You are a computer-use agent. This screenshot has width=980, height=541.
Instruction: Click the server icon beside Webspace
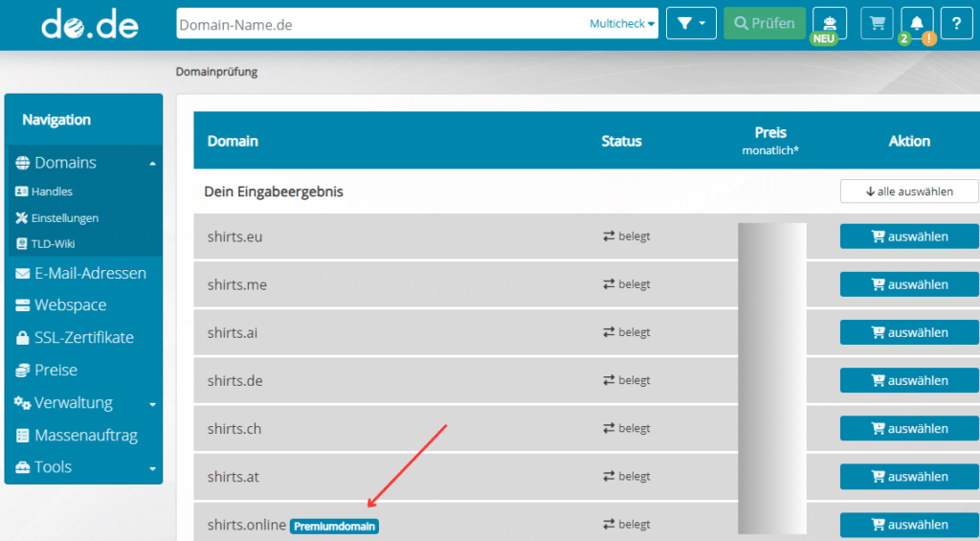(23, 305)
